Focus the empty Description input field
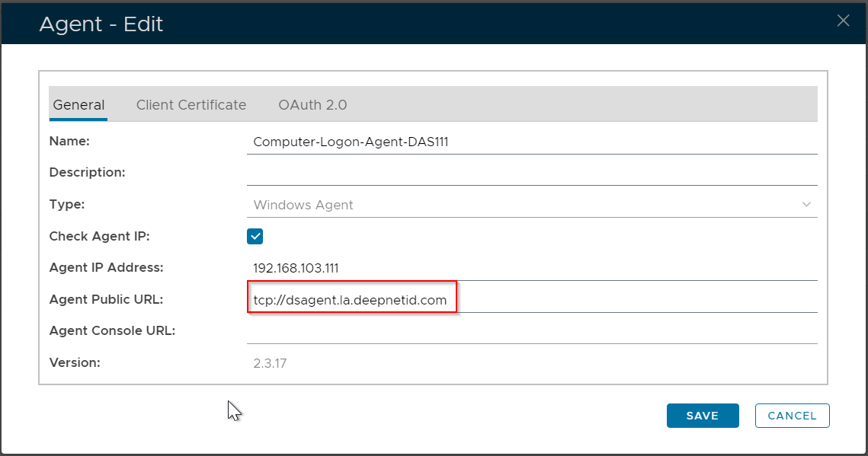The width and height of the screenshot is (868, 456). (531, 173)
